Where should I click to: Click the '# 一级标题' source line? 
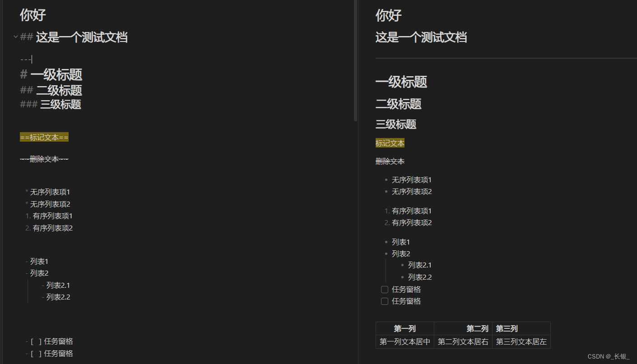tap(51, 74)
